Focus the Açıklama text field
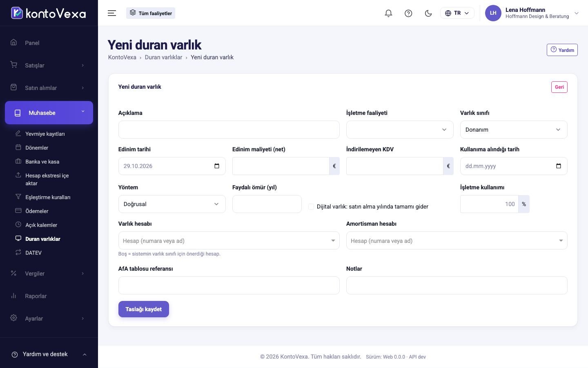Image resolution: width=588 pixels, height=368 pixels. click(229, 130)
